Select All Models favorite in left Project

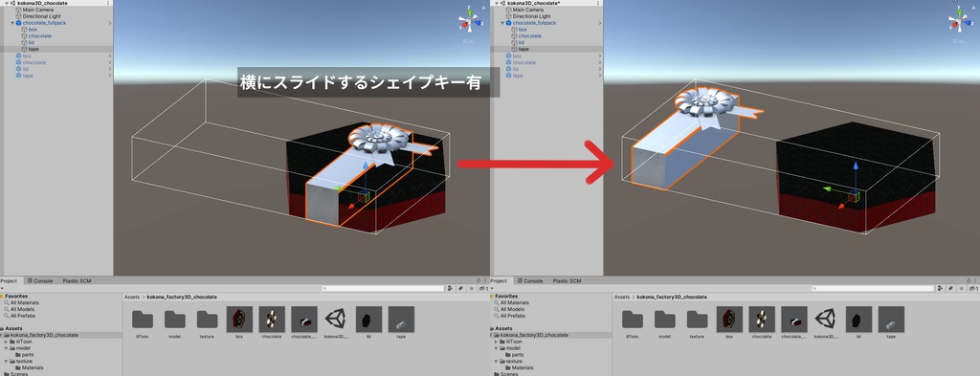[22, 309]
